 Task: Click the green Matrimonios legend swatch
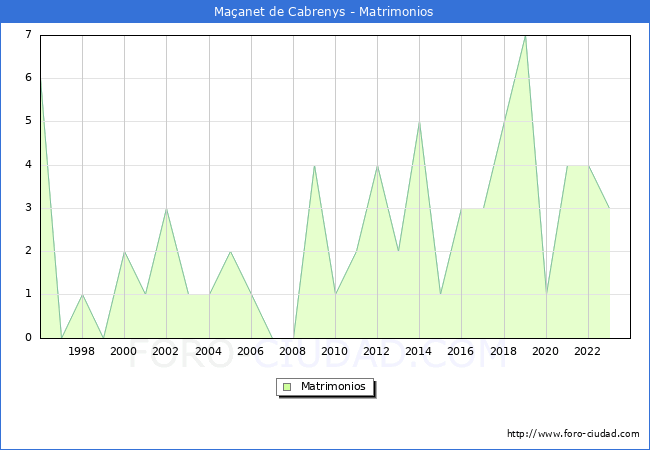287,387
